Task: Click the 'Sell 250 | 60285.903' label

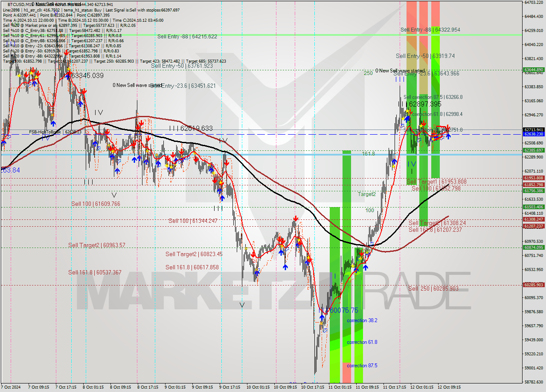Action: (x=433, y=288)
